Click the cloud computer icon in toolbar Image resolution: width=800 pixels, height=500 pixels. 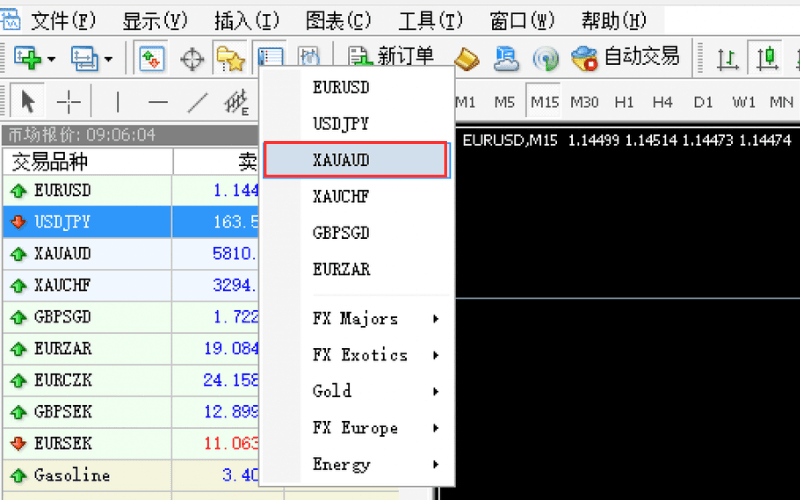(506, 59)
